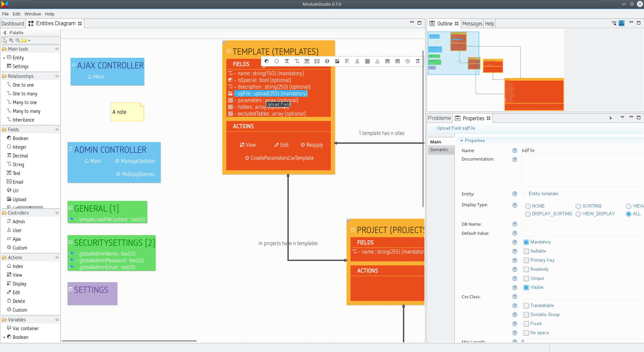Add a String field from popup toolbar

point(297,61)
